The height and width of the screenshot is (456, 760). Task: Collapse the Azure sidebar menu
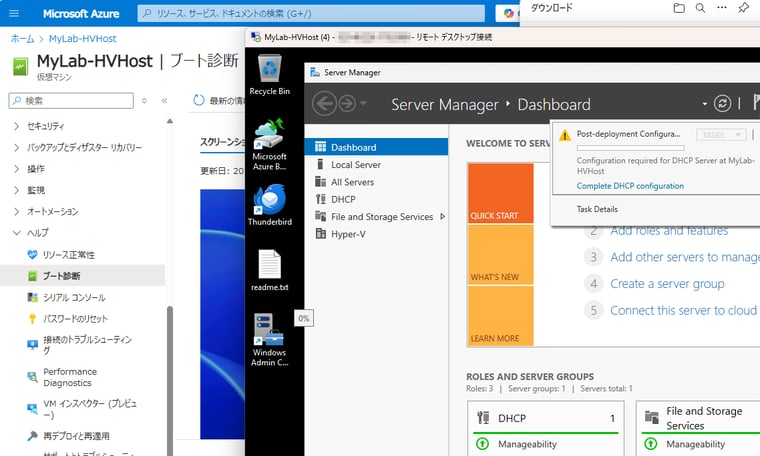point(164,101)
